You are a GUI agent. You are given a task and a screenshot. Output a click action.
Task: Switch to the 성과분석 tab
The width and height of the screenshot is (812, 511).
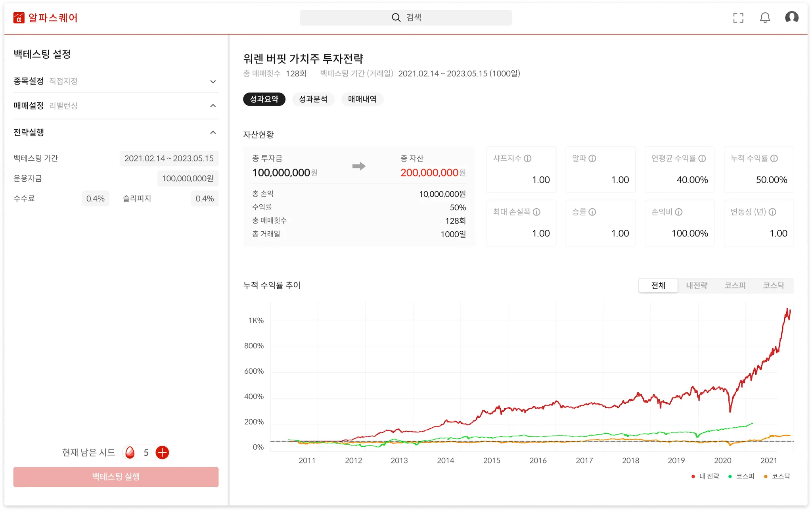(313, 99)
